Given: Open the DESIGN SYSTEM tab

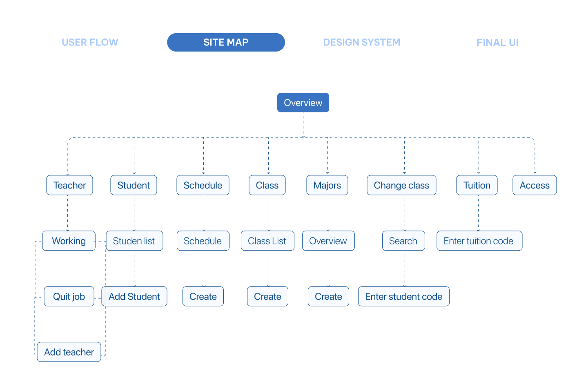Looking at the screenshot, I should click(x=361, y=43).
